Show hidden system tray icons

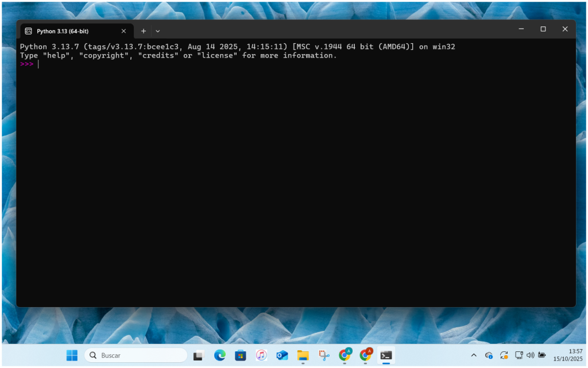(x=474, y=355)
